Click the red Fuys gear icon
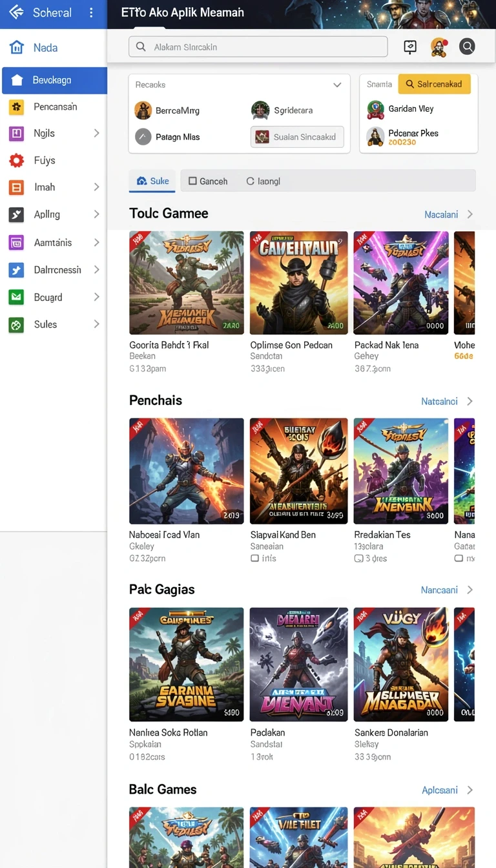496x868 pixels. (16, 160)
